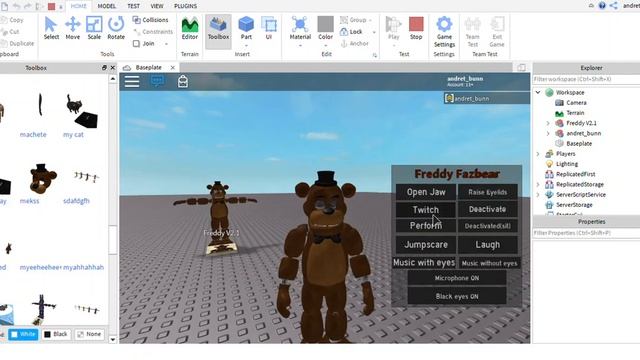Start a Team Test

tap(473, 32)
